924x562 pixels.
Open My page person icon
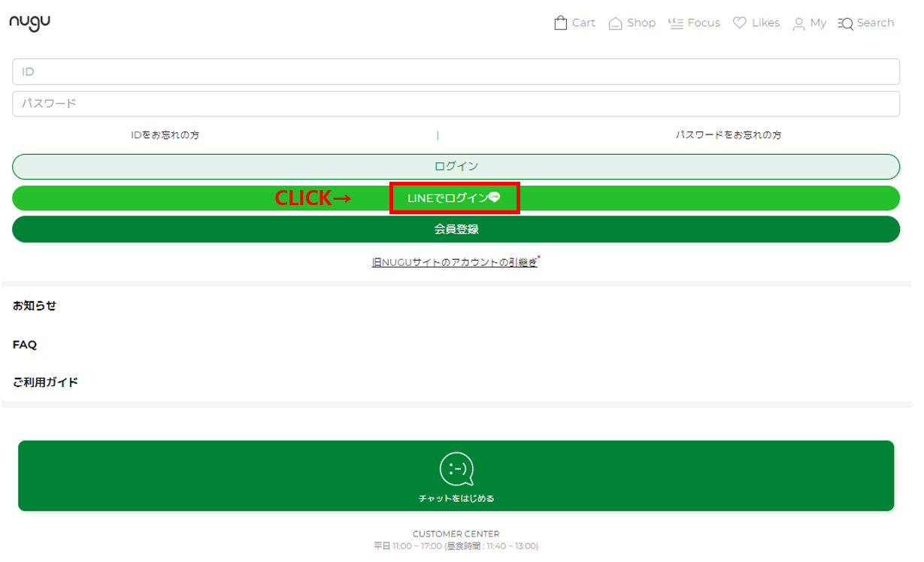pos(798,24)
